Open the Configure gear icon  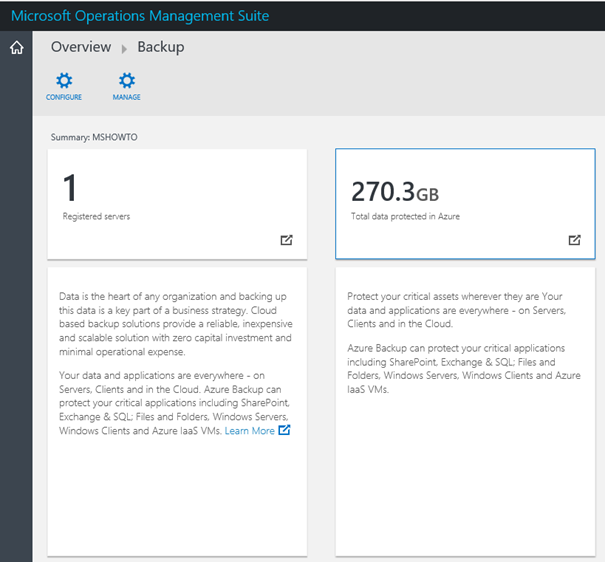(64, 81)
